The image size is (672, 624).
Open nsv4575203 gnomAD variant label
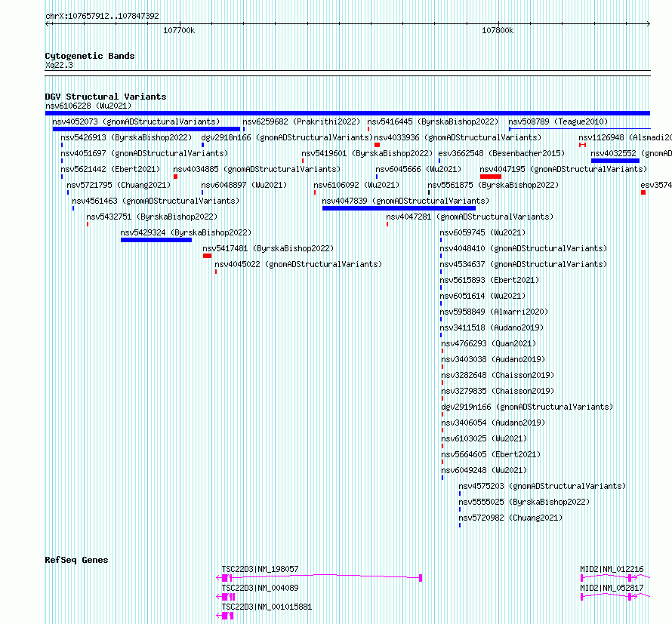[542, 486]
